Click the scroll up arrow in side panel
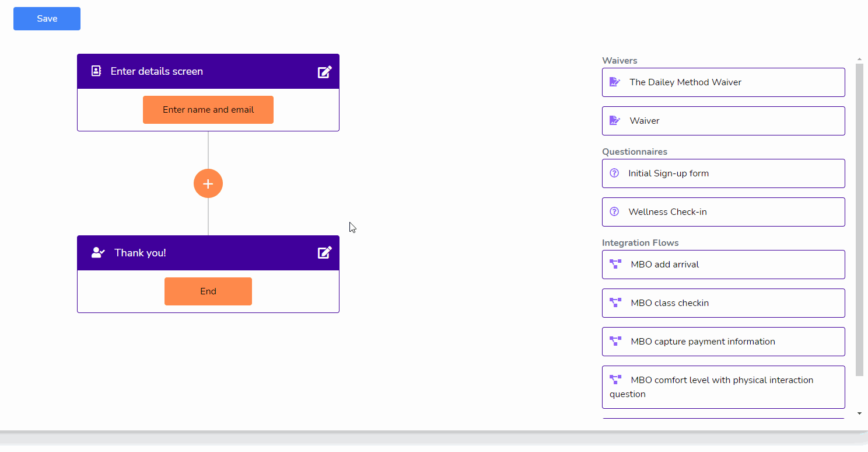Image resolution: width=868 pixels, height=452 pixels. click(x=859, y=59)
